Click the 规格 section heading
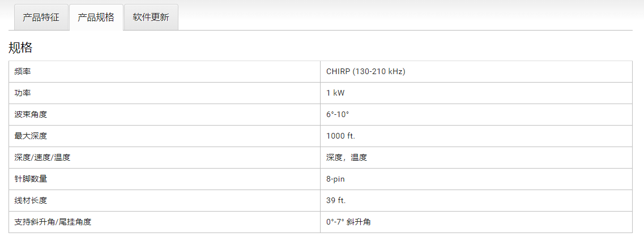This screenshot has width=644, height=241. [20, 48]
